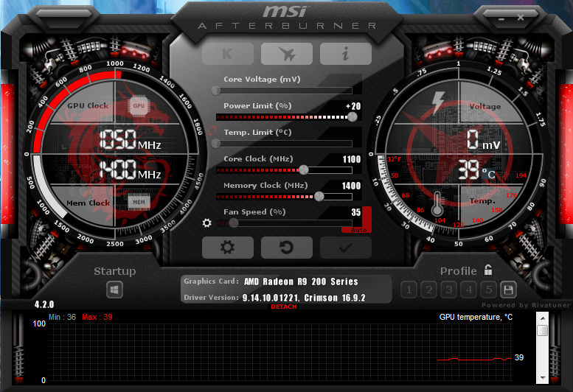Click the Core Clock slider handle
The width and height of the screenshot is (573, 392).
click(304, 169)
